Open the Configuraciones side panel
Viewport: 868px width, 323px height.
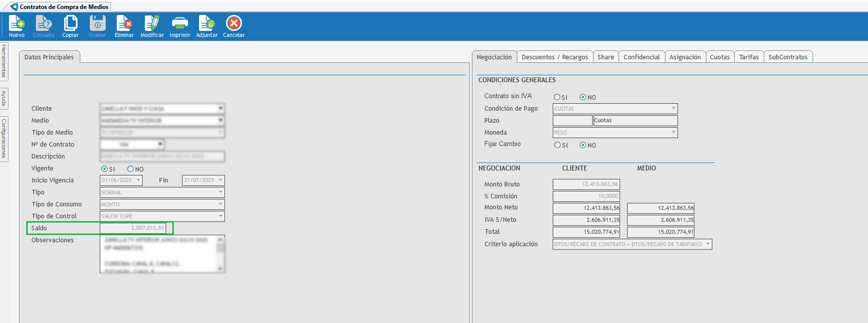(4, 139)
